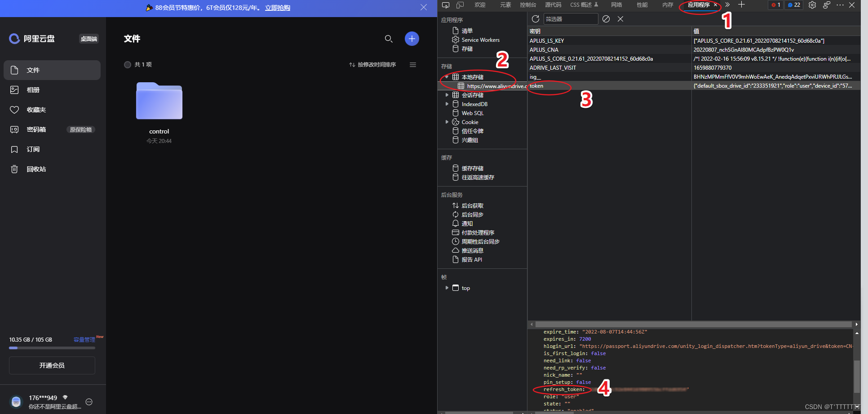Select the APLUS_CNA key row
This screenshot has height=414, width=868.
pos(694,50)
